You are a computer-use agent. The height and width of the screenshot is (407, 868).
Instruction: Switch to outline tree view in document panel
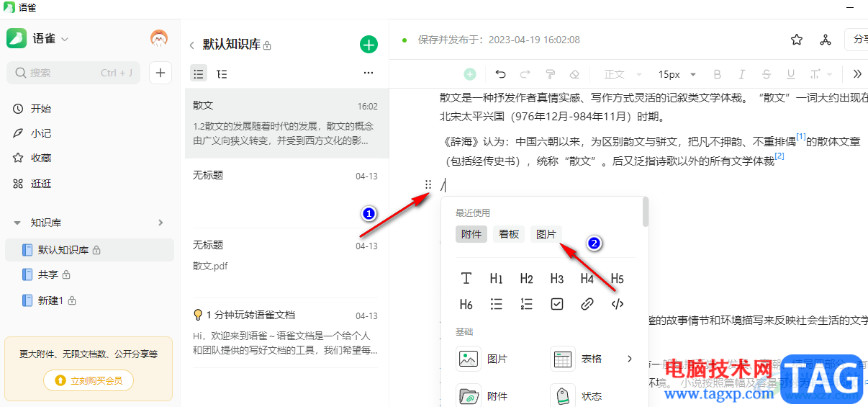click(x=222, y=73)
